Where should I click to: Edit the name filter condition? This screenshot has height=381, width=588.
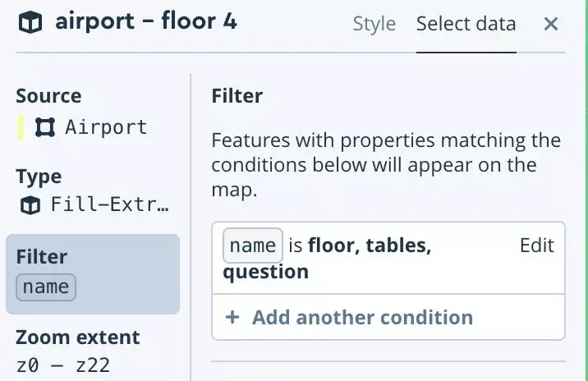click(537, 246)
